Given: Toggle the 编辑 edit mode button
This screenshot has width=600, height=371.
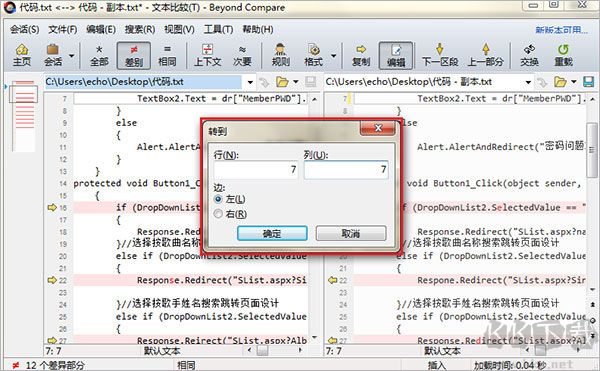Looking at the screenshot, I should tap(396, 55).
